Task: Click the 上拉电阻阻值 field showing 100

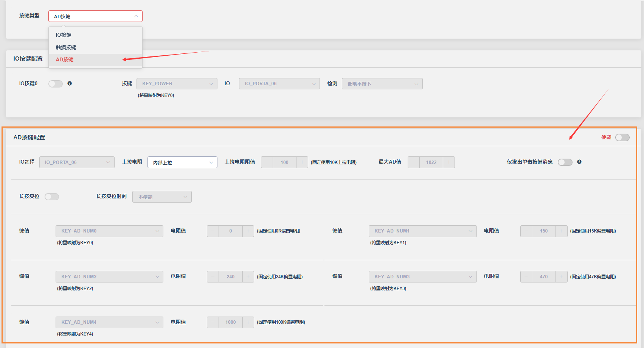Action: pyautogui.click(x=284, y=162)
